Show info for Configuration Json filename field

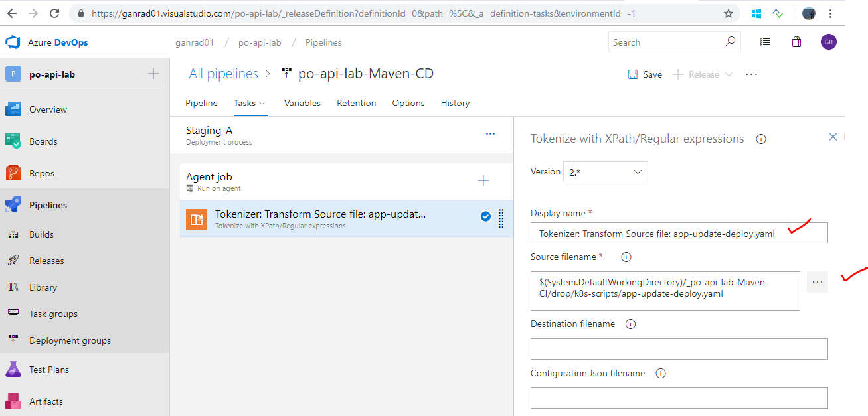[x=660, y=374]
